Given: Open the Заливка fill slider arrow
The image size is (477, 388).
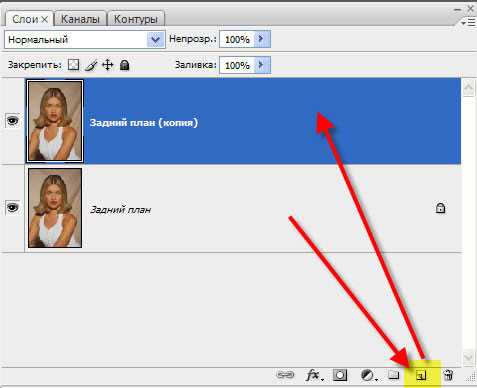Looking at the screenshot, I should [262, 65].
